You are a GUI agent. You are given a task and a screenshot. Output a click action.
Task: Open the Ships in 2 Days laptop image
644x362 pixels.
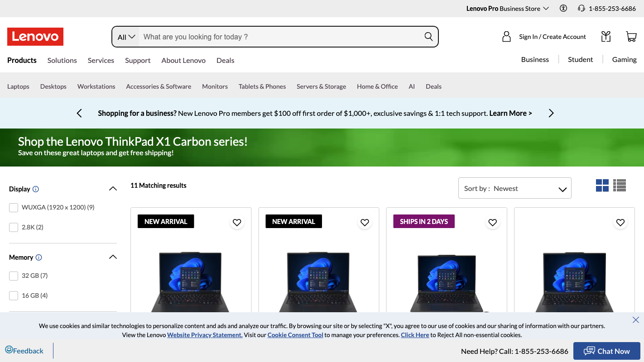point(447,283)
